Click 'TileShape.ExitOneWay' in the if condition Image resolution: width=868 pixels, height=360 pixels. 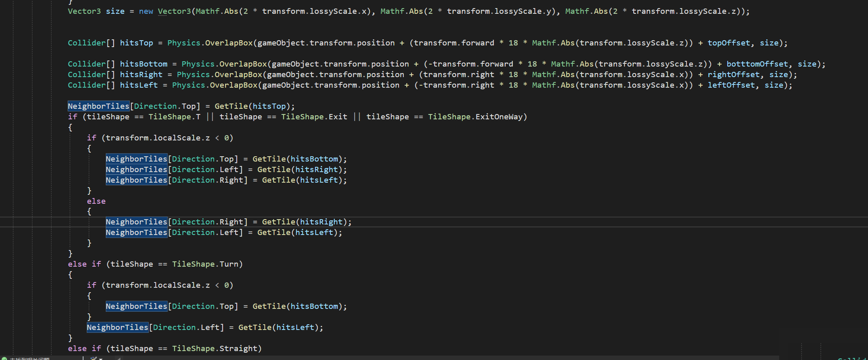476,117
